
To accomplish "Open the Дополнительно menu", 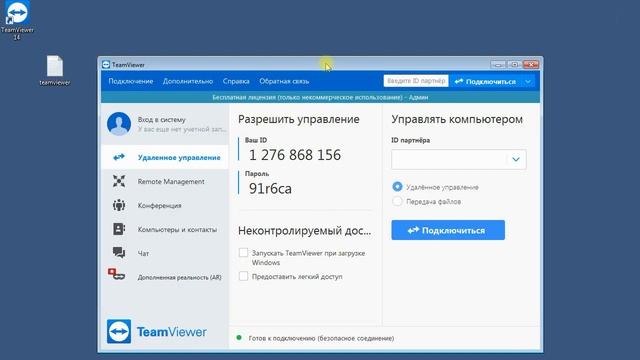I will (188, 81).
